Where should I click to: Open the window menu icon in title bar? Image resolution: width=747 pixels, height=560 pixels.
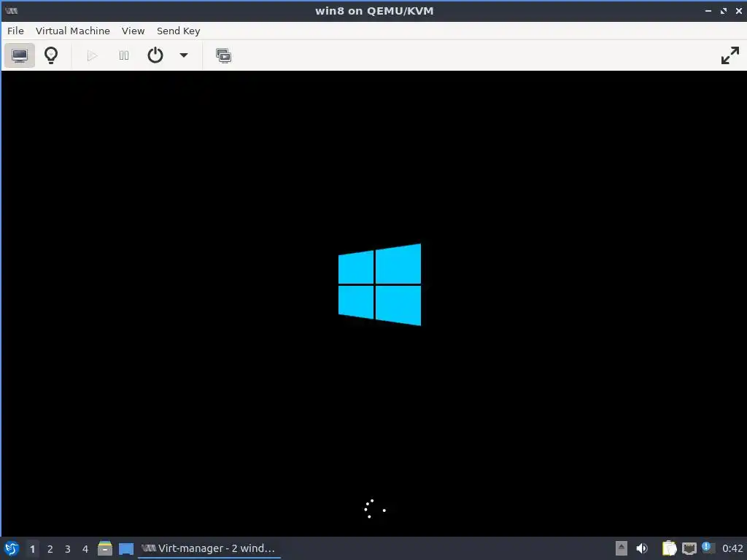coord(12,10)
